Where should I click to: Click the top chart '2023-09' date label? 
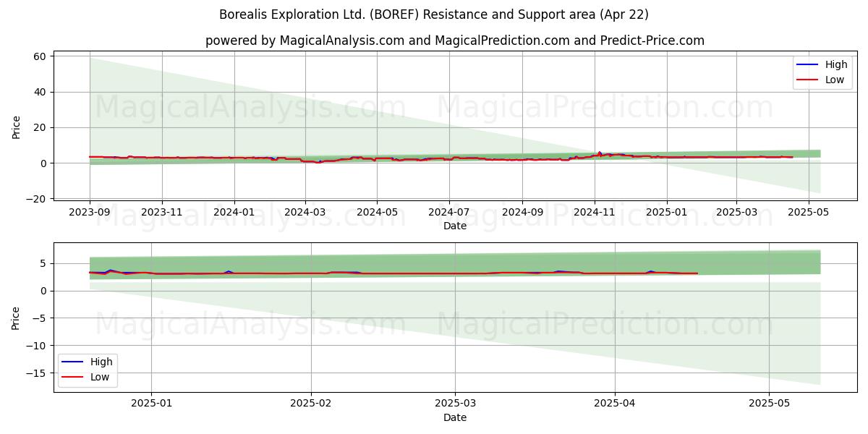[x=90, y=213]
